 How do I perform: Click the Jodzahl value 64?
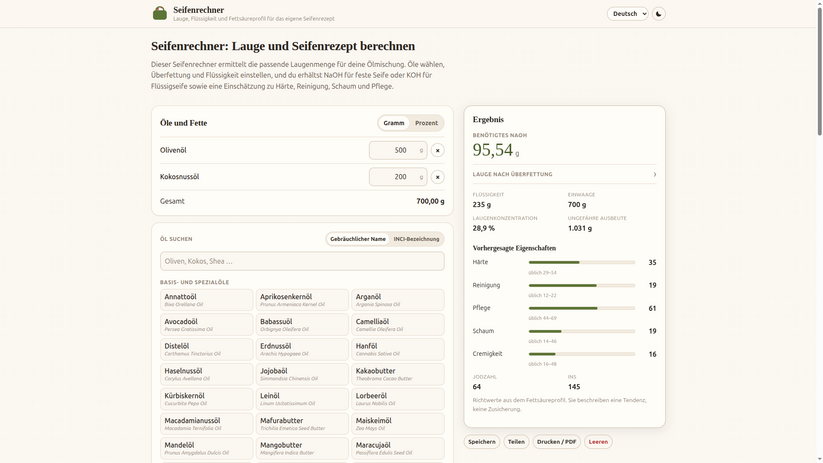click(x=477, y=387)
